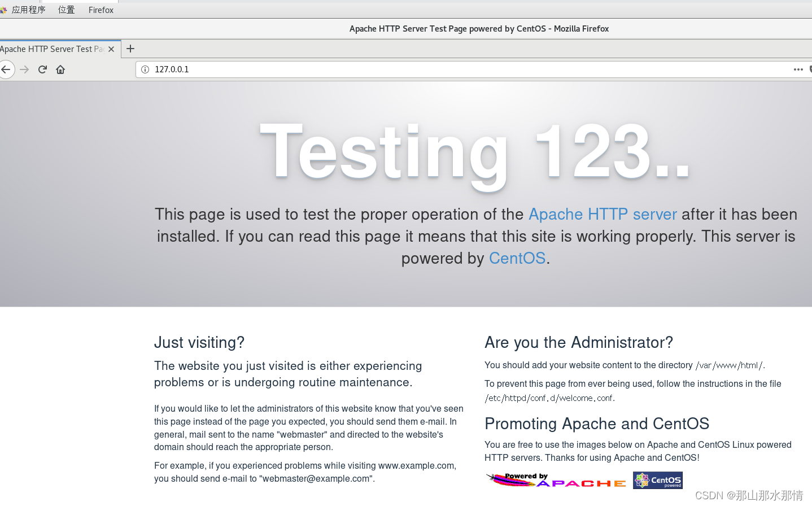
Task: Reload the current page
Action: (42, 69)
